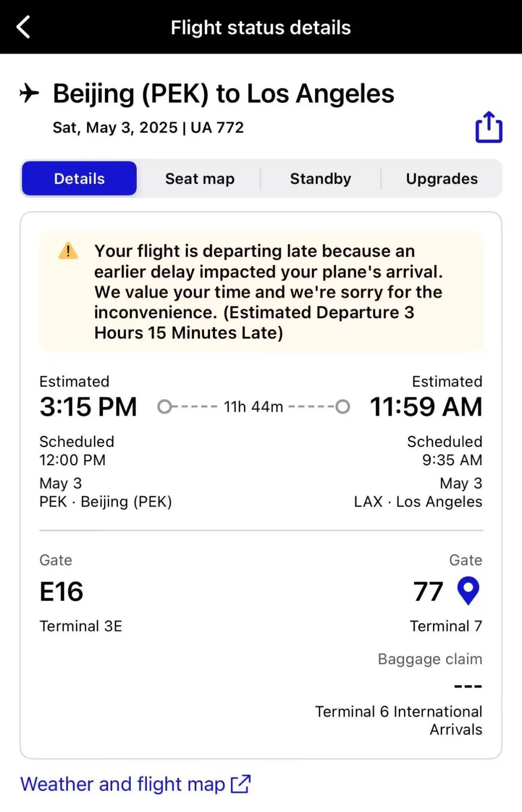The height and width of the screenshot is (812, 522).
Task: Tap the 11h 44m flight duration label
Action: pos(253,407)
